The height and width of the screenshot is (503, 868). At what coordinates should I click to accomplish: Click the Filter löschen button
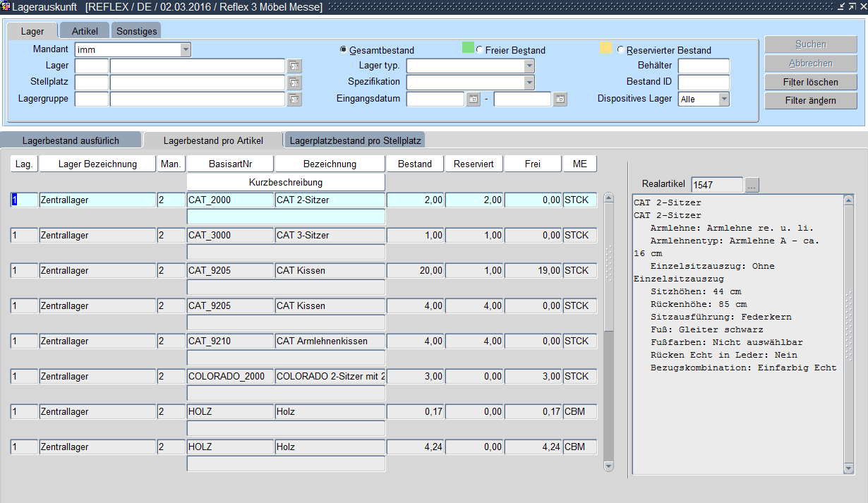pos(811,83)
